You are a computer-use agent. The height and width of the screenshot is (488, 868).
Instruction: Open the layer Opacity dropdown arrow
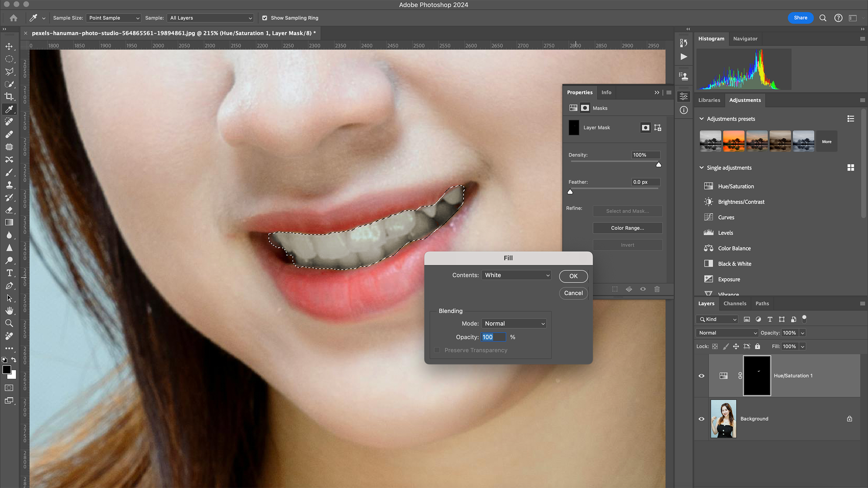tap(803, 333)
